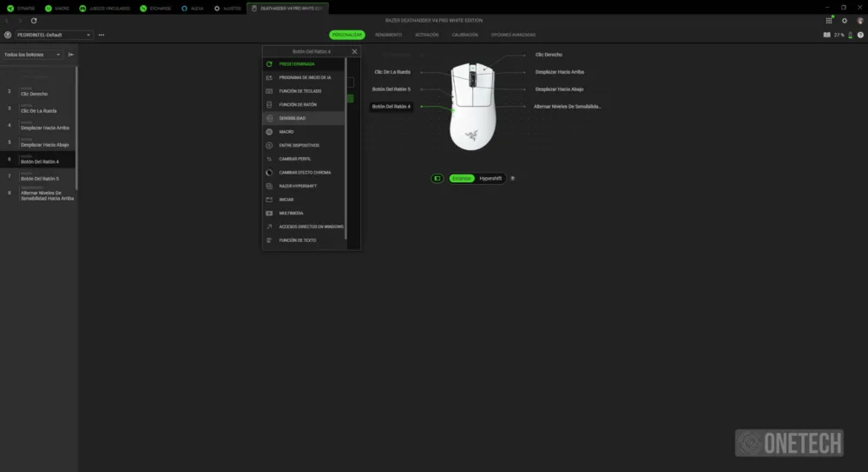Click Desplazar Hacia Arriba diagram label
Screen dimensions: 868x472
(560, 72)
